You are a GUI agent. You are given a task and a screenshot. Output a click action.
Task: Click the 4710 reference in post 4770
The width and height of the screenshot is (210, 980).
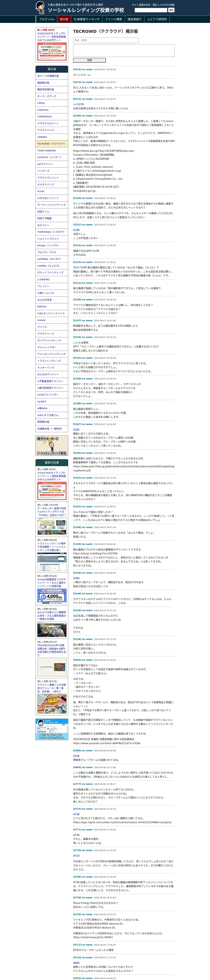76,856
